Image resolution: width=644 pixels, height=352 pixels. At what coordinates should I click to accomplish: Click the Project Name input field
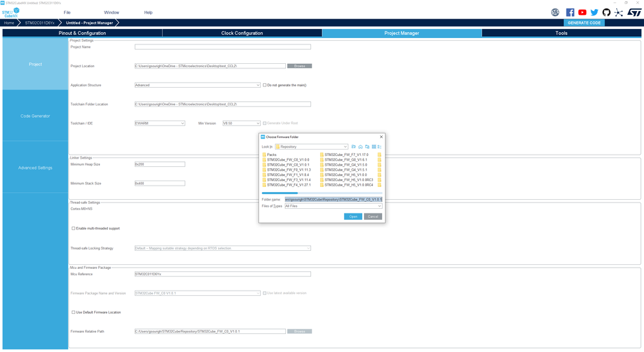[223, 47]
